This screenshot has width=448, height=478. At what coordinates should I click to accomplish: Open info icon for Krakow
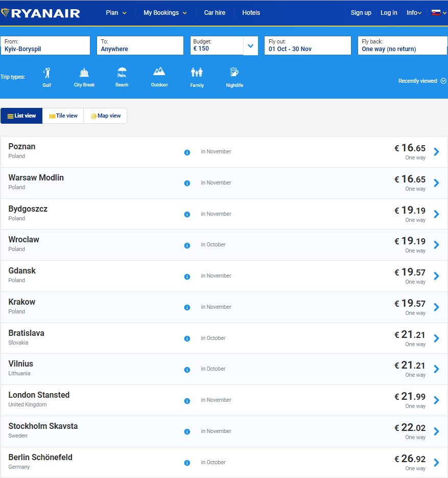(x=187, y=307)
